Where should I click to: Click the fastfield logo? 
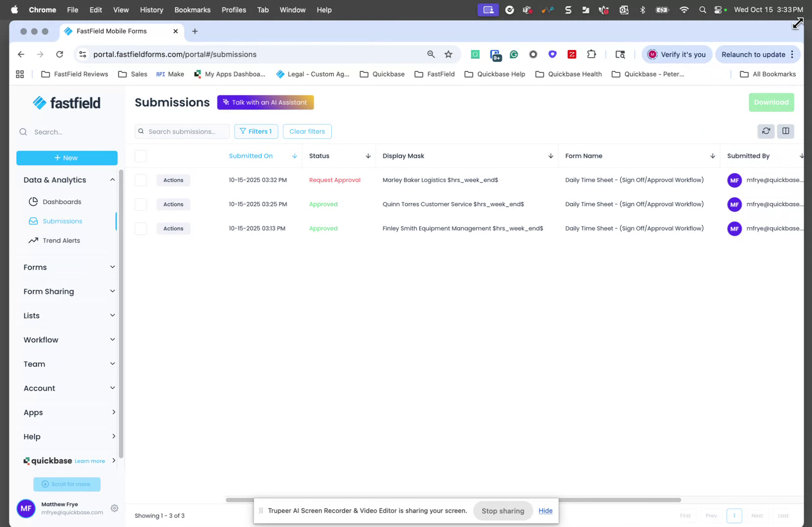(66, 103)
